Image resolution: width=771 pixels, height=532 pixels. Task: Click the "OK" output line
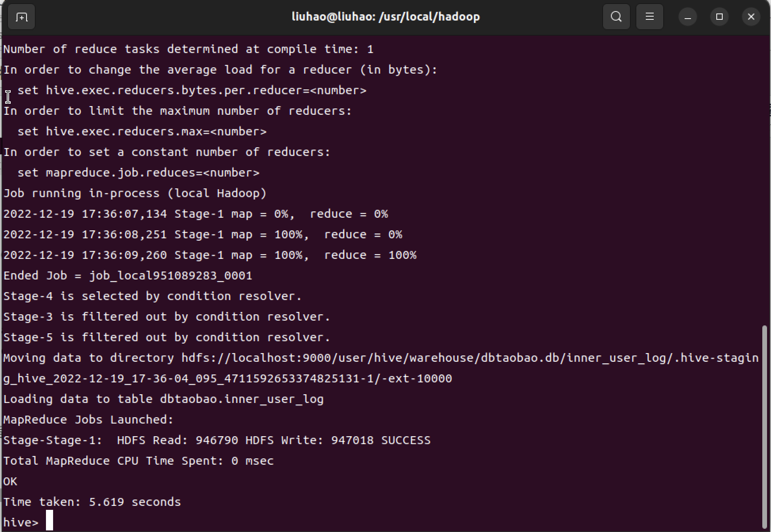[10, 481]
